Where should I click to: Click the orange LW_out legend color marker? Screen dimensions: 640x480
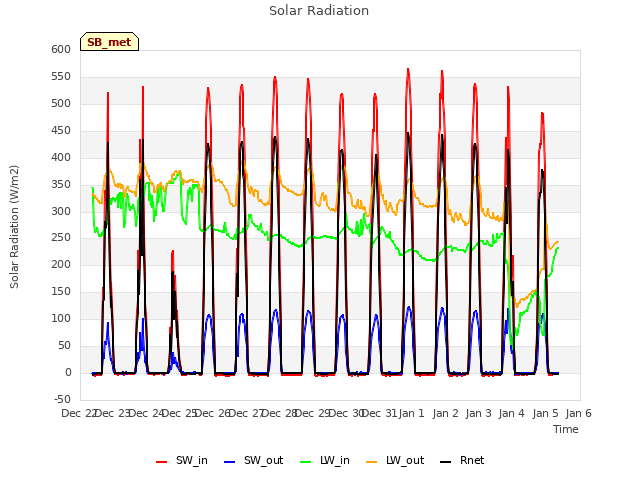coord(371,462)
